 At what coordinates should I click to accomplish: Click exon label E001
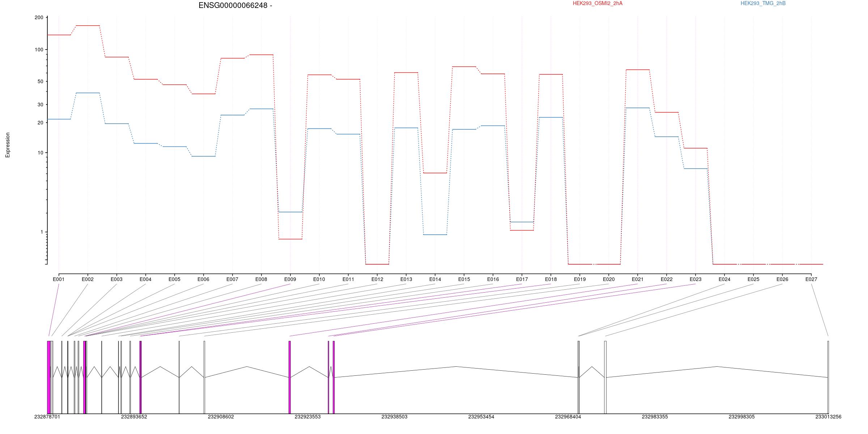(x=59, y=279)
